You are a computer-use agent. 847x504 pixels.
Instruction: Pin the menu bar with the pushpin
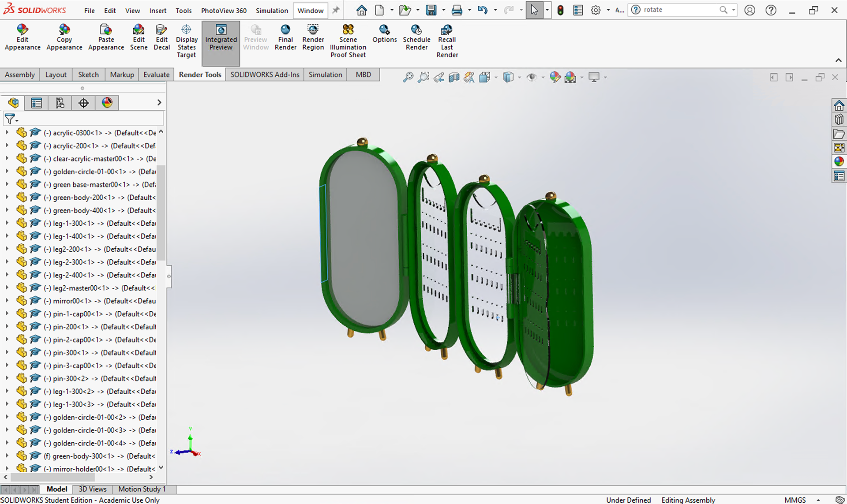[x=336, y=10]
